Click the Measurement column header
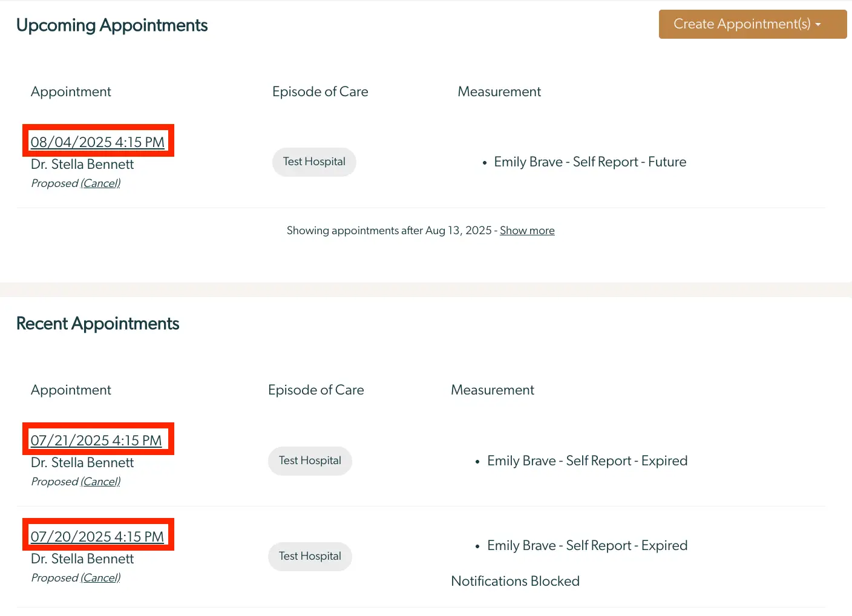852x616 pixels. click(499, 91)
